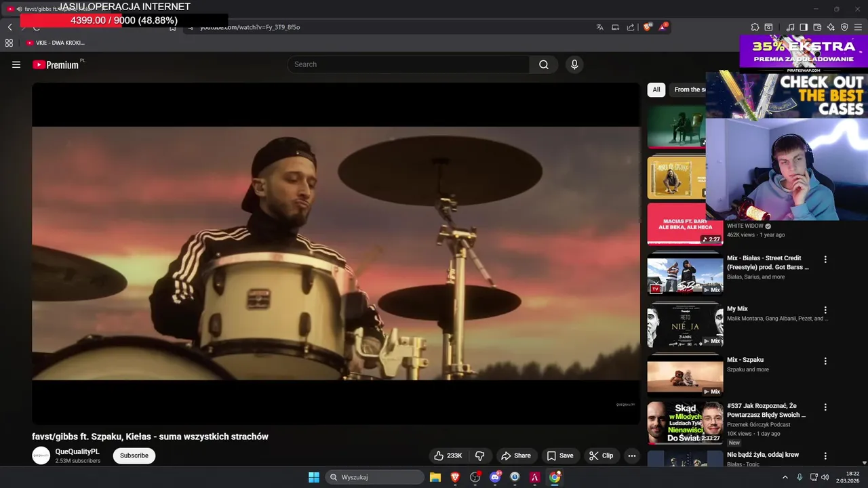Viewport: 868px width, 488px height.
Task: Open the browser main hamburger menu
Action: [859, 27]
